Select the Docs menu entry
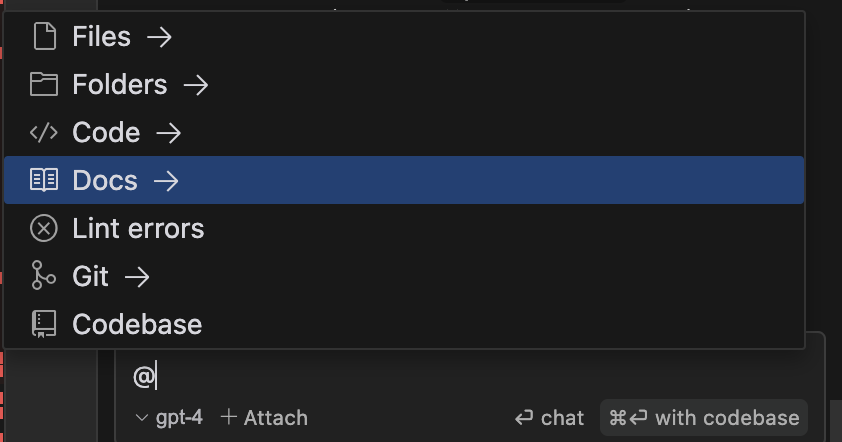This screenshot has width=842, height=442. coord(404,180)
